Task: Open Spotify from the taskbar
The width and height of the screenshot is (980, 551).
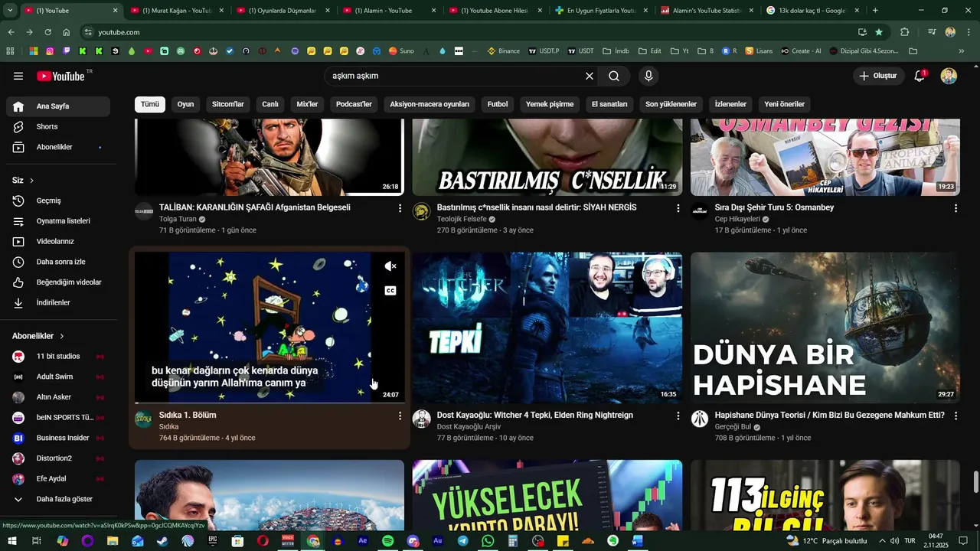Action: click(388, 541)
